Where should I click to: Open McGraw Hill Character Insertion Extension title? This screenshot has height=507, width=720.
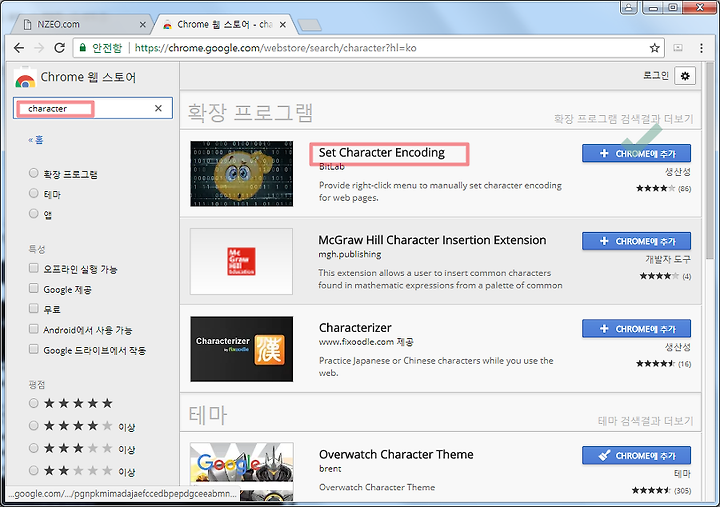coord(432,240)
